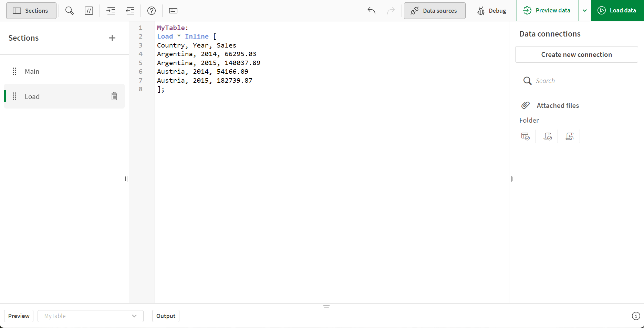
Task: Switch to the Main section
Action: coord(32,71)
